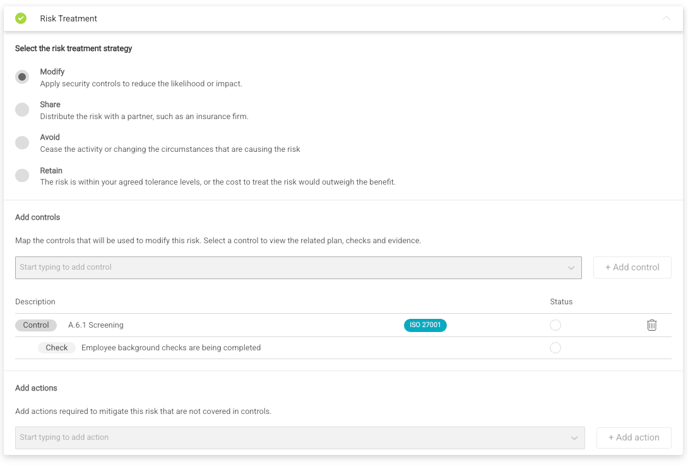
Task: Click the ISO 27001 tag badge
Action: [425, 325]
